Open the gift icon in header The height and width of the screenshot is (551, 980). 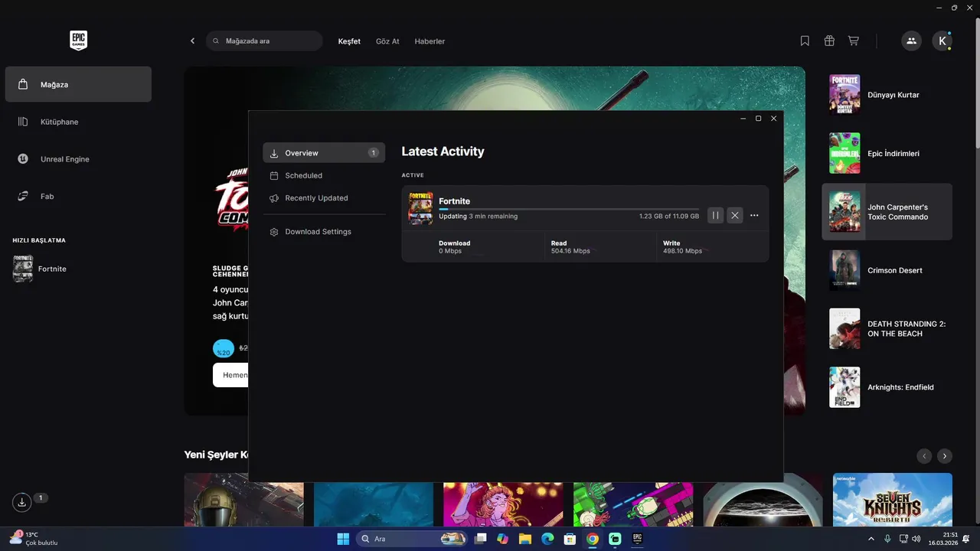829,41
